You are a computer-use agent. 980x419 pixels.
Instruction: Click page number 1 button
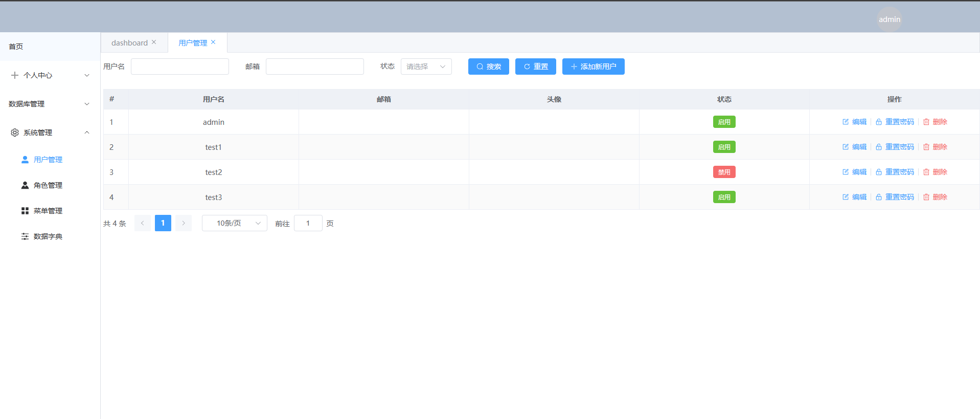click(x=163, y=223)
